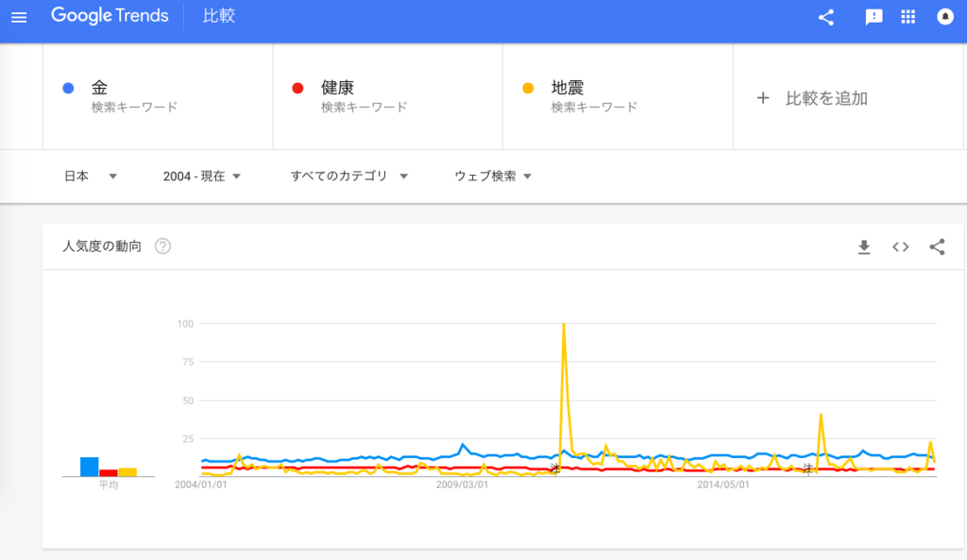Open the hamburger navigation menu
Image resolution: width=967 pixels, height=560 pixels.
click(19, 17)
